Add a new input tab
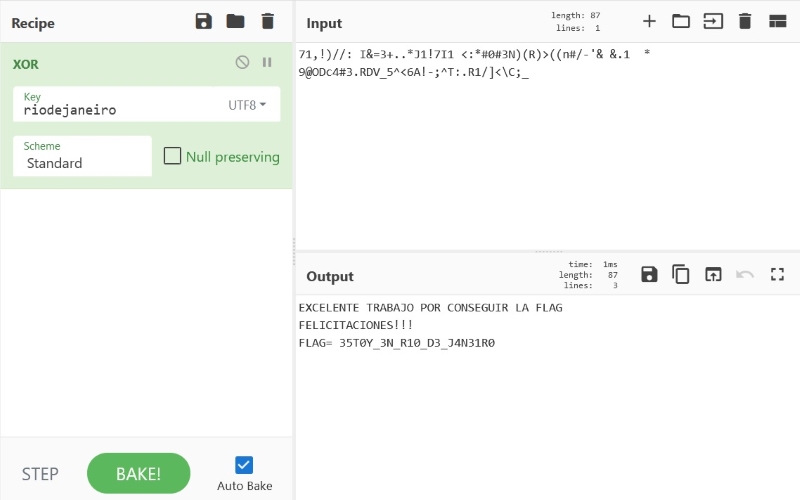This screenshot has width=800, height=500. (x=649, y=21)
